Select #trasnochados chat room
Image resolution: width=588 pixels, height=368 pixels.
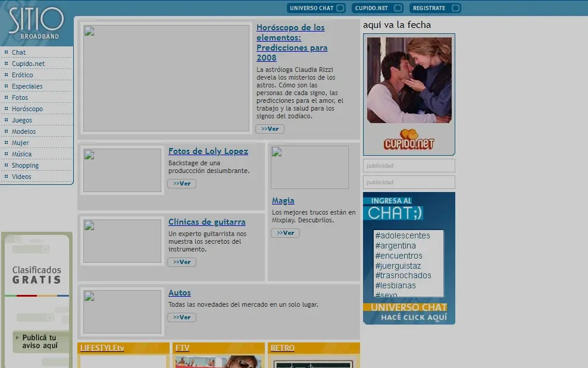coord(403,275)
